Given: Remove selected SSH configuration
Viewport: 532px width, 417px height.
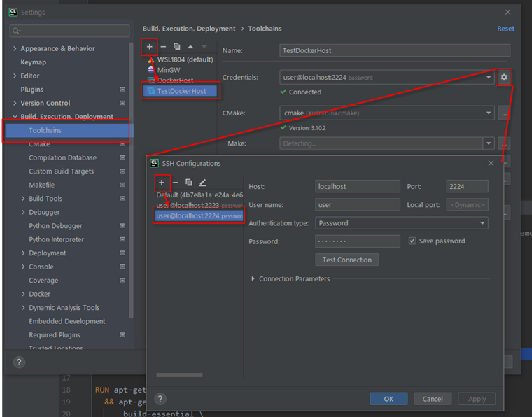Looking at the screenshot, I should (176, 183).
